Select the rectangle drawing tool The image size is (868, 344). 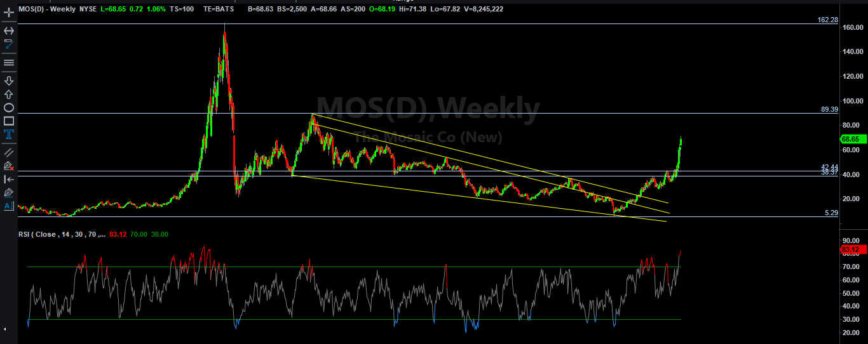click(x=9, y=121)
